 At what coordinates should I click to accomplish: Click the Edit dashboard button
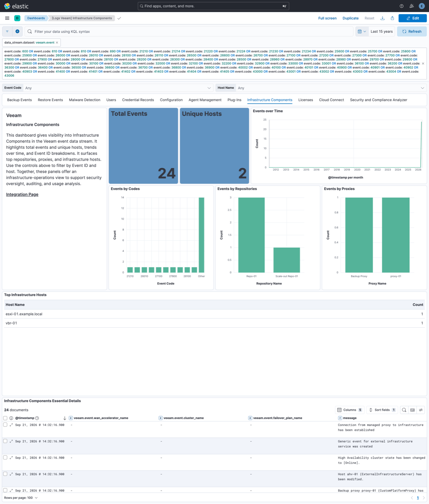[412, 18]
